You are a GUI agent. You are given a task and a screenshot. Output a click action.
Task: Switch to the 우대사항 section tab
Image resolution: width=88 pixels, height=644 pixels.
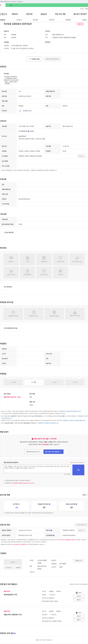(35, 20)
